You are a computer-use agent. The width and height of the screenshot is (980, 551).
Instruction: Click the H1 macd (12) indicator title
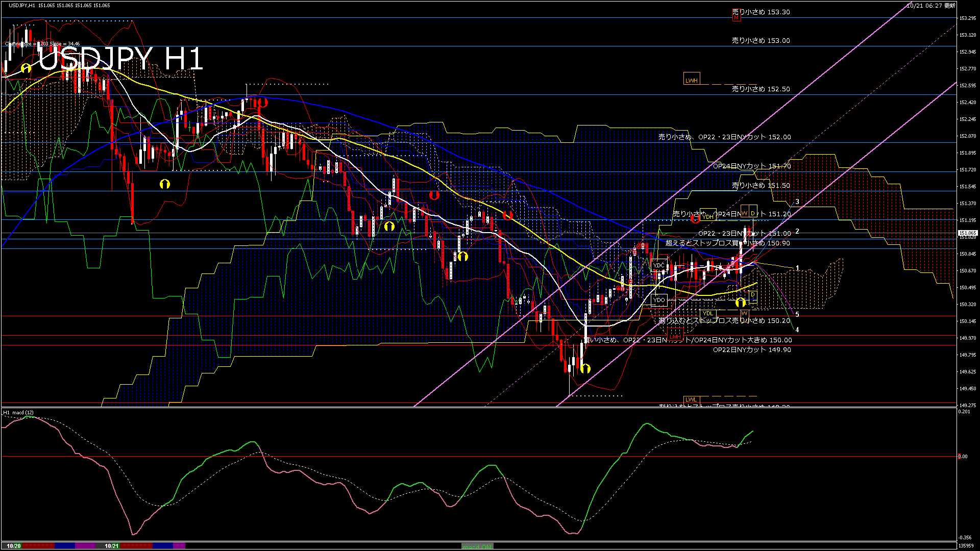point(18,412)
